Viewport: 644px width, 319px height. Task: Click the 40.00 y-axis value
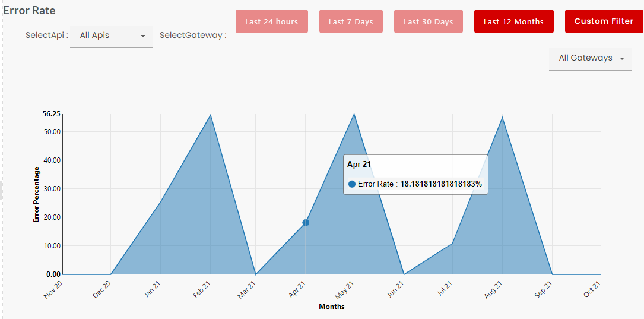pos(52,160)
